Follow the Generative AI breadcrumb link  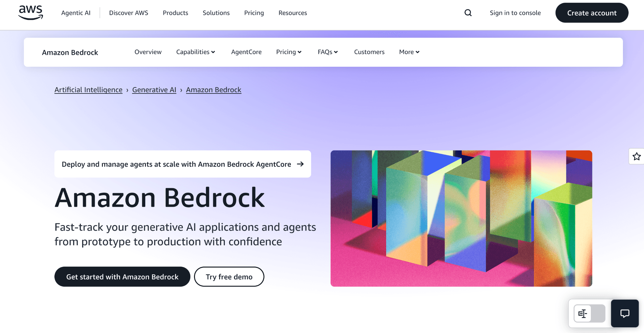154,90
